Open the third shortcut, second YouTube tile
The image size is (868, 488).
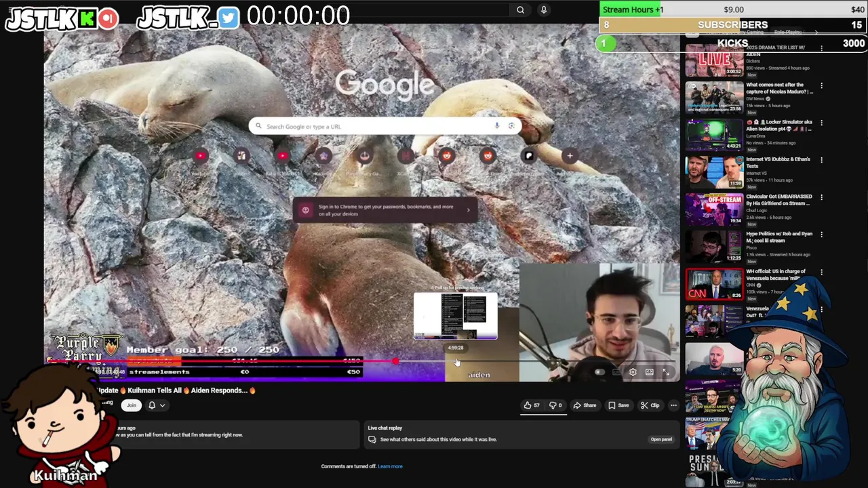(283, 156)
